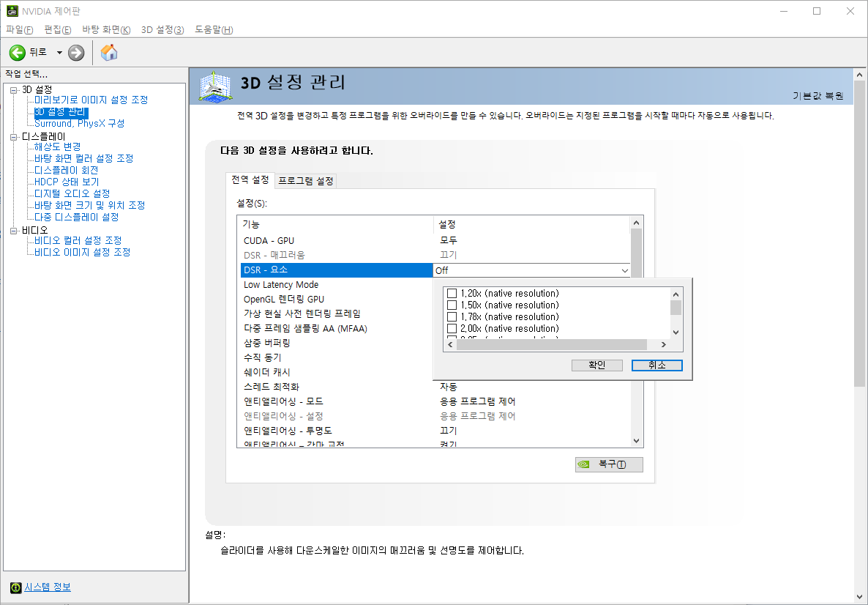This screenshot has width=868, height=605.
Task: Click the NVIDIA icon on 복구 button
Action: coord(583,464)
